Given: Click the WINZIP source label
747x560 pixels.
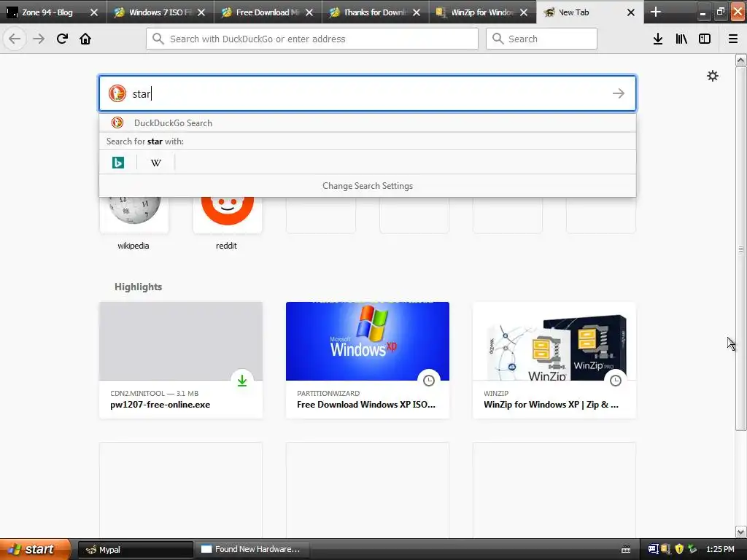Looking at the screenshot, I should point(496,393).
